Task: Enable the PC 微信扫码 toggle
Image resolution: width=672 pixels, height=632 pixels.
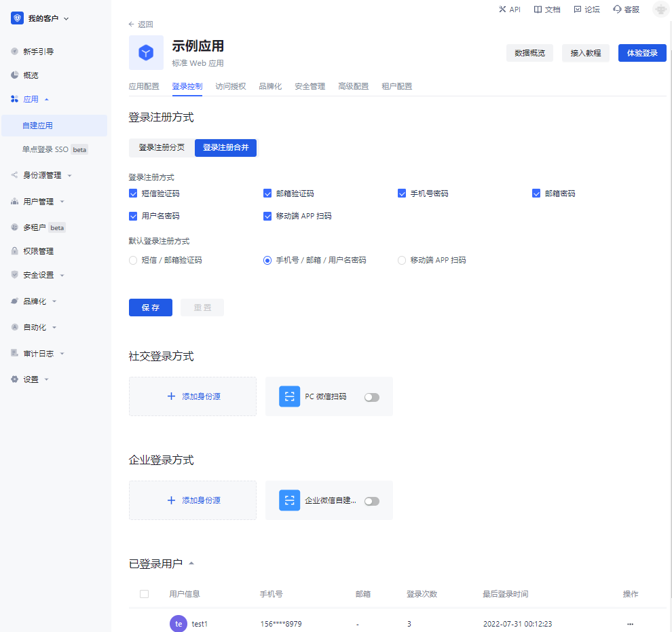Action: pyautogui.click(x=371, y=397)
